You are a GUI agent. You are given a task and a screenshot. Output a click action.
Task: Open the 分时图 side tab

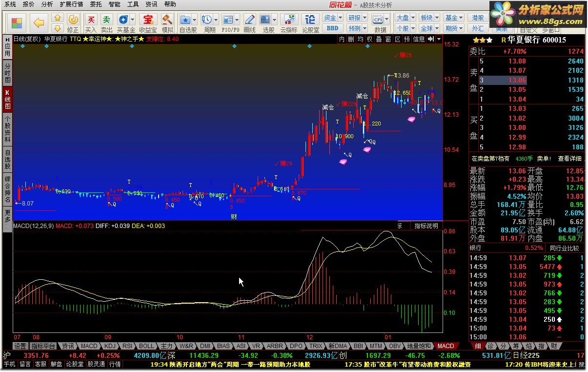[x=7, y=72]
